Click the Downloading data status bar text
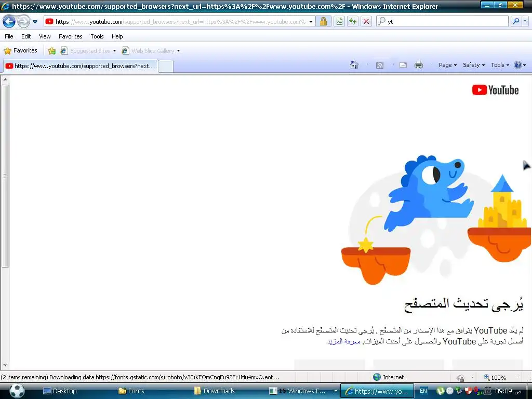The width and height of the screenshot is (532, 399). click(x=140, y=377)
